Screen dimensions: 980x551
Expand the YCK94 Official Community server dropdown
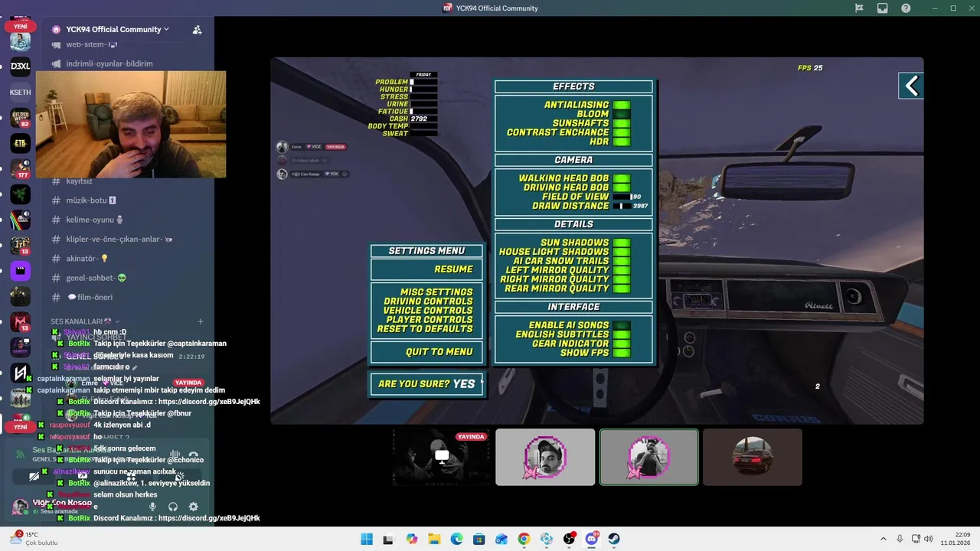118,30
